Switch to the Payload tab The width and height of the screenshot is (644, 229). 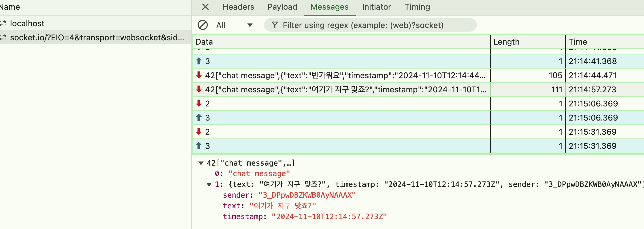point(282,7)
